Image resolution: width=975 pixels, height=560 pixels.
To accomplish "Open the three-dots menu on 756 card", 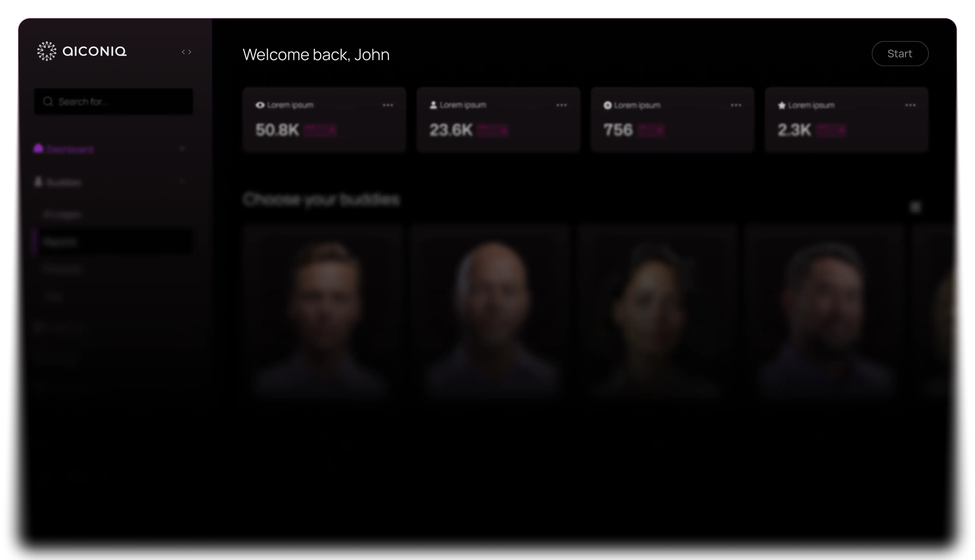I will [736, 105].
